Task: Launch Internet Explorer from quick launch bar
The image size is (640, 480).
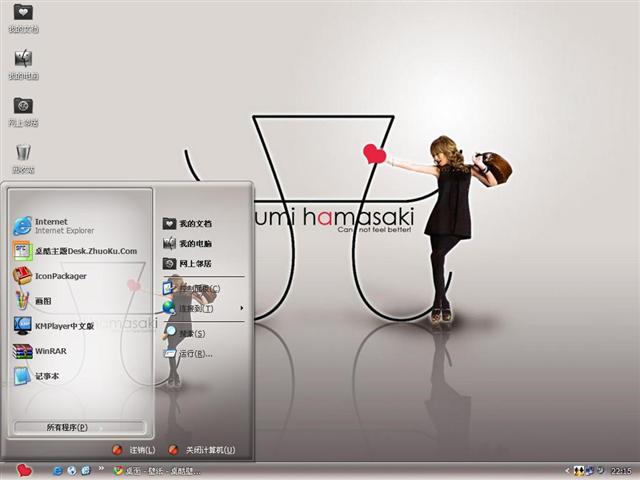Action: (58, 471)
